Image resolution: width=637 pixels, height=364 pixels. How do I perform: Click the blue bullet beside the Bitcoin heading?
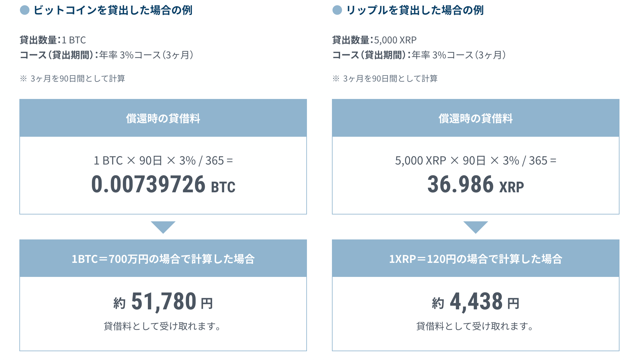pos(25,10)
